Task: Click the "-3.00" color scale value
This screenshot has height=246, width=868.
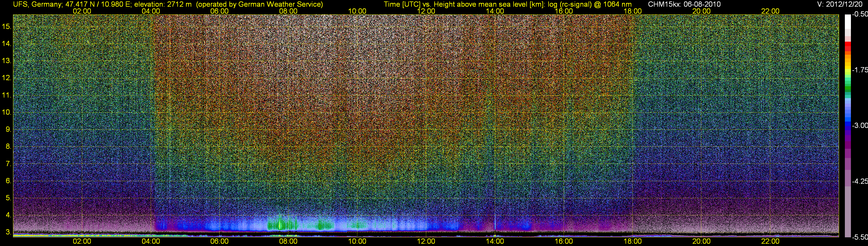Action: pyautogui.click(x=860, y=126)
